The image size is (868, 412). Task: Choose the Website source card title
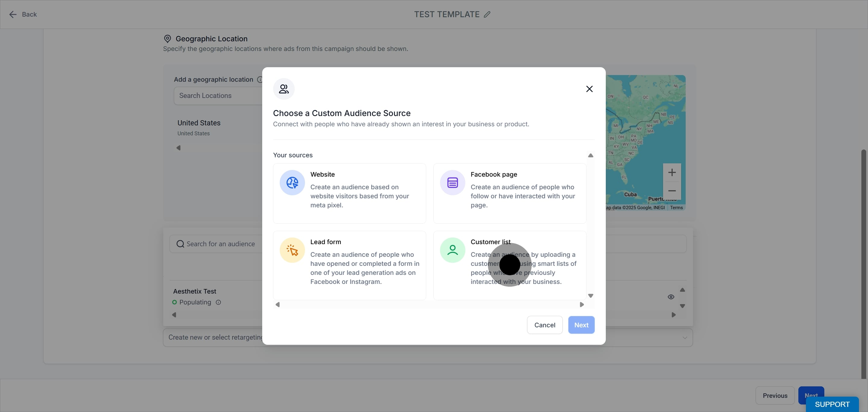tap(322, 175)
